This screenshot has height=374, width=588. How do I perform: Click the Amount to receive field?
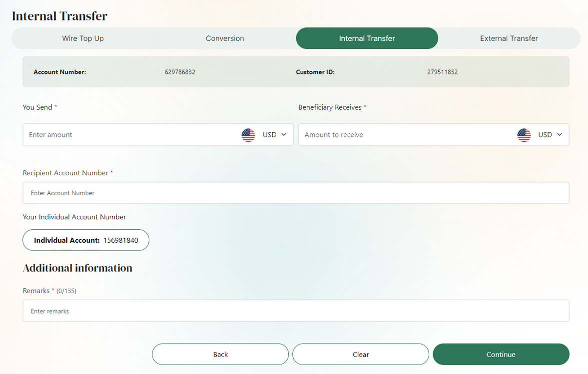point(405,135)
